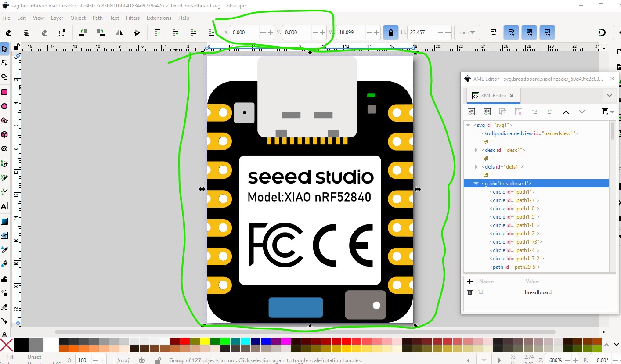Select the Star/Polygon tool
The width and height of the screenshot is (621, 364).
pyautogui.click(x=4, y=120)
